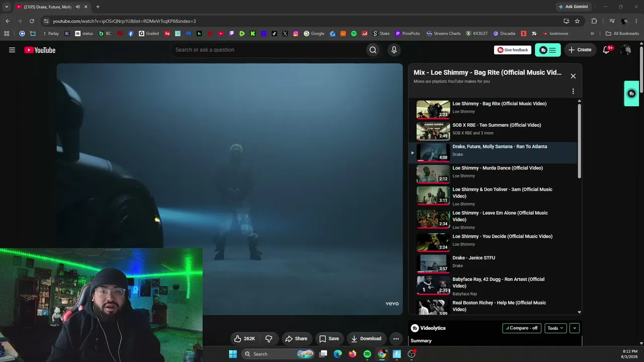Open the Facebook bookmark icon
This screenshot has height=362, width=644.
click(131, 34)
